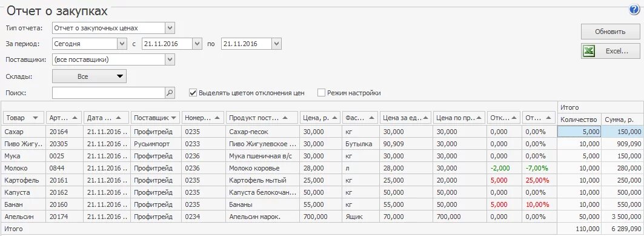Click Картофель мытый cell
644x236 pixels.
(262, 181)
